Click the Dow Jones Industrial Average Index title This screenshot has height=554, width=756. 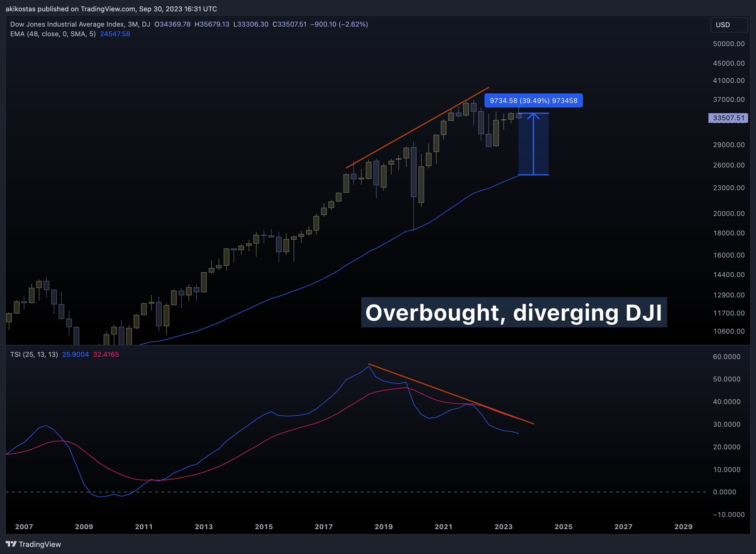pos(68,24)
